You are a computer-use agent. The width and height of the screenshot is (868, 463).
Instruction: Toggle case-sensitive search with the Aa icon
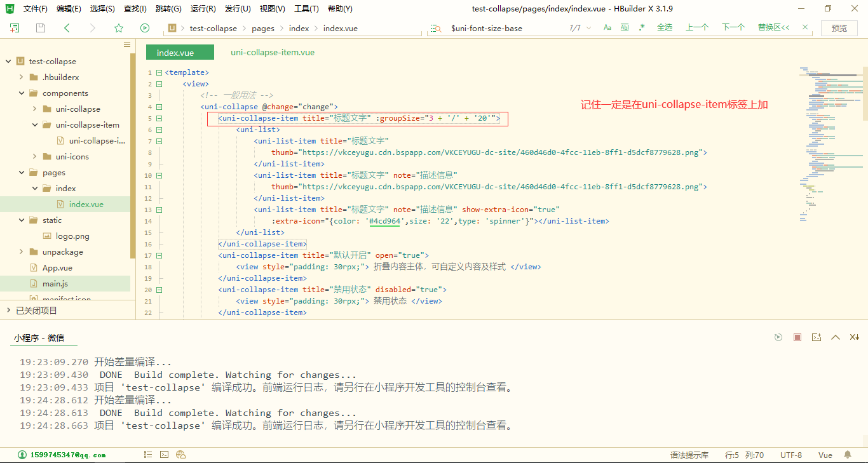coord(607,28)
